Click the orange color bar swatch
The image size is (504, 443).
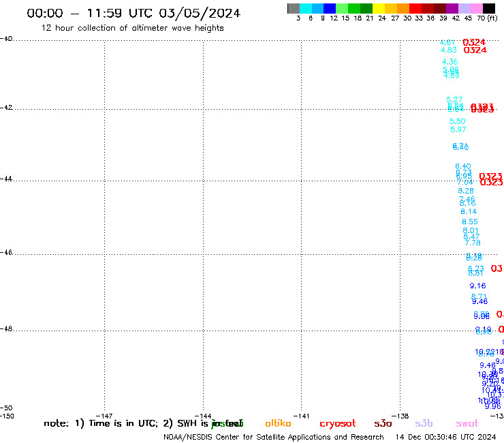pyautogui.click(x=403, y=8)
